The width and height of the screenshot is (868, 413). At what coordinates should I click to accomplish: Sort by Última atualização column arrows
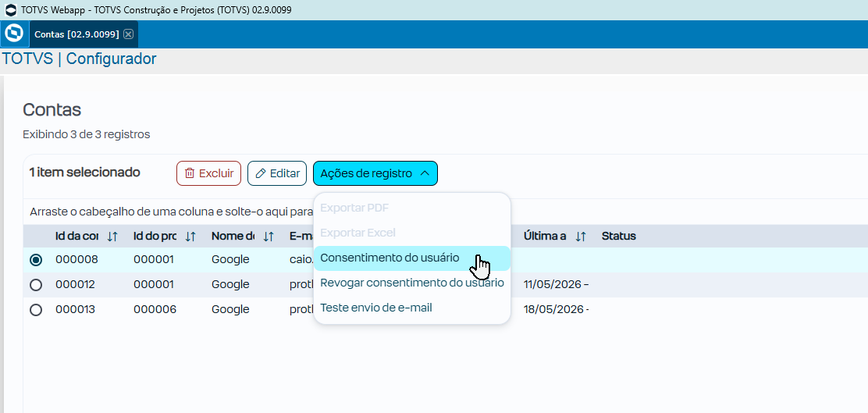click(581, 237)
